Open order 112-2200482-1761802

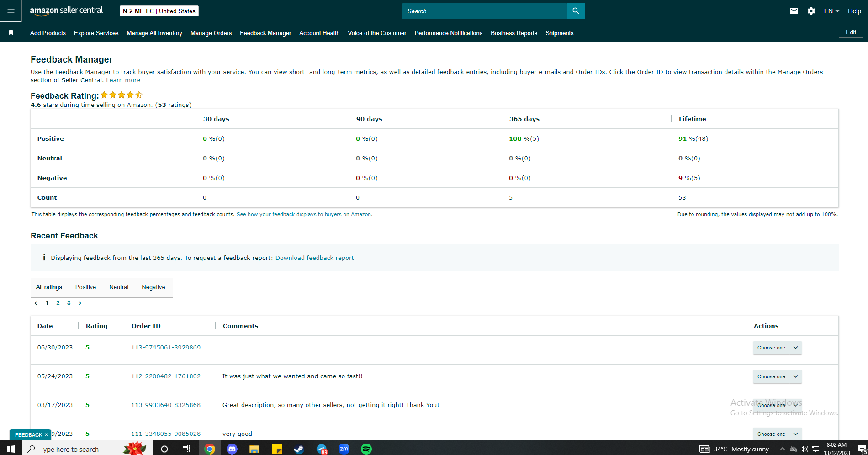[x=166, y=376]
